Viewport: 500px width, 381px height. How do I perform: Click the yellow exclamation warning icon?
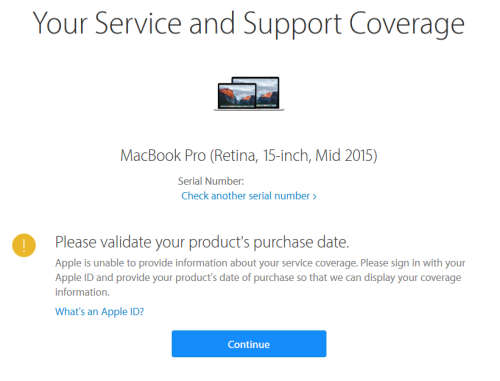point(24,245)
